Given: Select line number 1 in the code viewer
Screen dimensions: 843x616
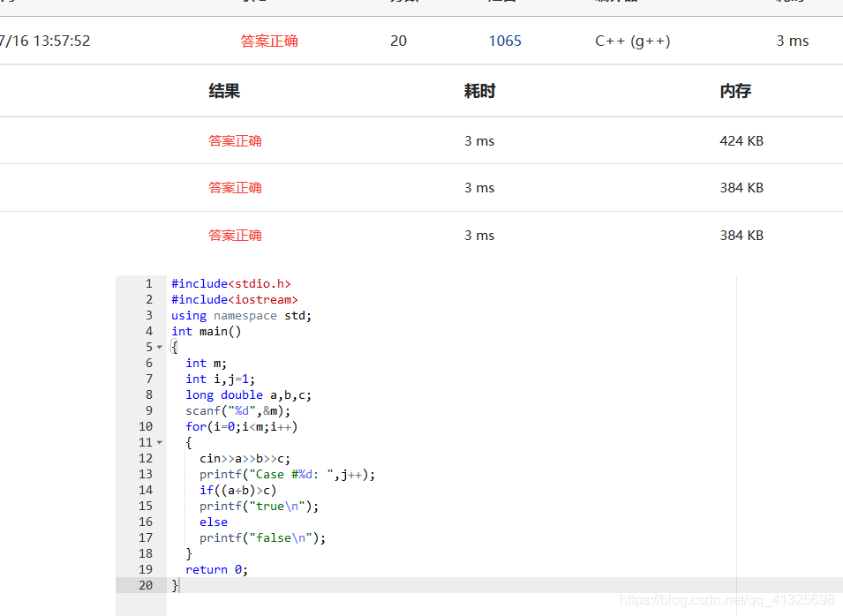Looking at the screenshot, I should point(148,283).
